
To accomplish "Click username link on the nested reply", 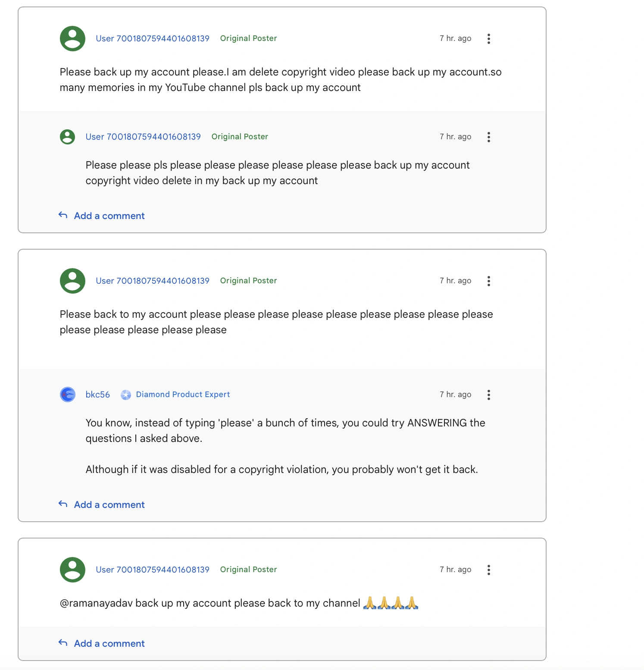I will coord(143,137).
